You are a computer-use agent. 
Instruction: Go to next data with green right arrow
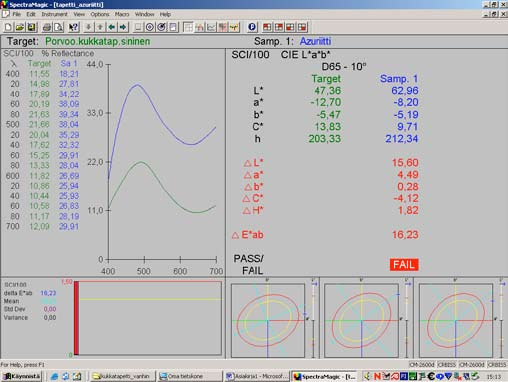point(123,27)
